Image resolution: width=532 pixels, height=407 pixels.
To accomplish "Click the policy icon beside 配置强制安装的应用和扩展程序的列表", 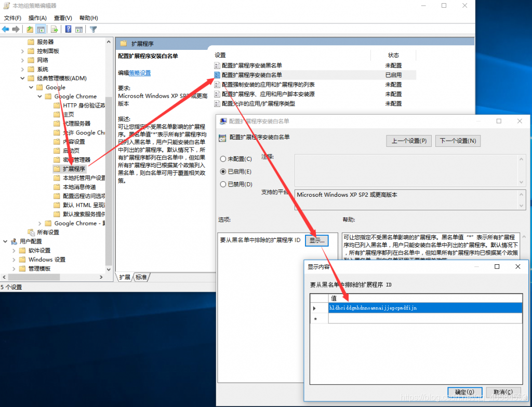I will click(217, 85).
